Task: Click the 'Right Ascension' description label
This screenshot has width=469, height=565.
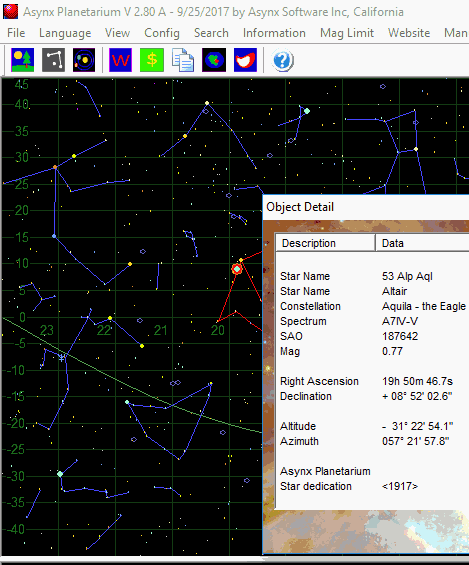Action: (319, 381)
